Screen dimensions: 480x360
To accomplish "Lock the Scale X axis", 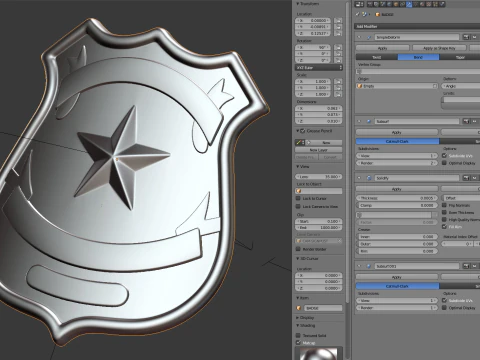I will point(338,81).
